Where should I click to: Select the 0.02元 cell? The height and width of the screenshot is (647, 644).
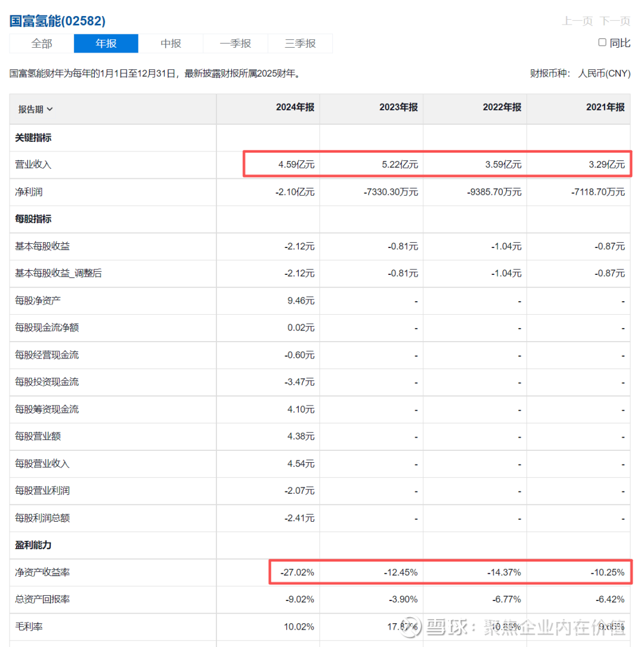click(x=301, y=327)
